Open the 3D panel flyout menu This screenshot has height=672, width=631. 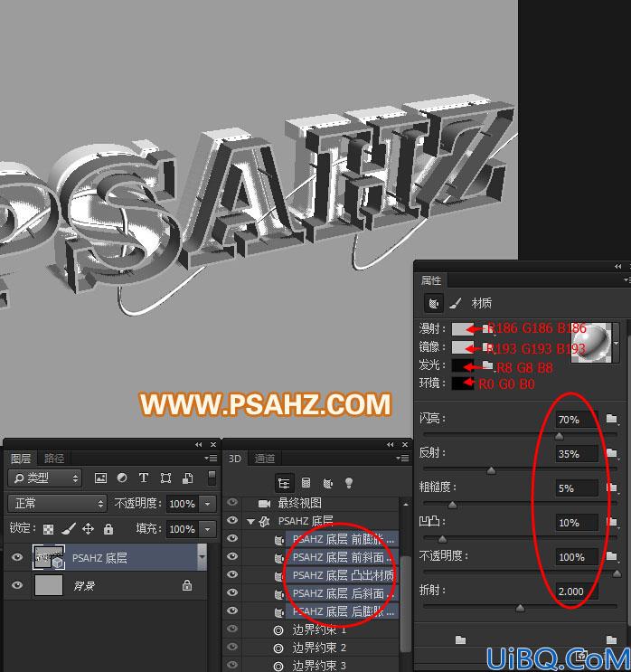coord(402,459)
